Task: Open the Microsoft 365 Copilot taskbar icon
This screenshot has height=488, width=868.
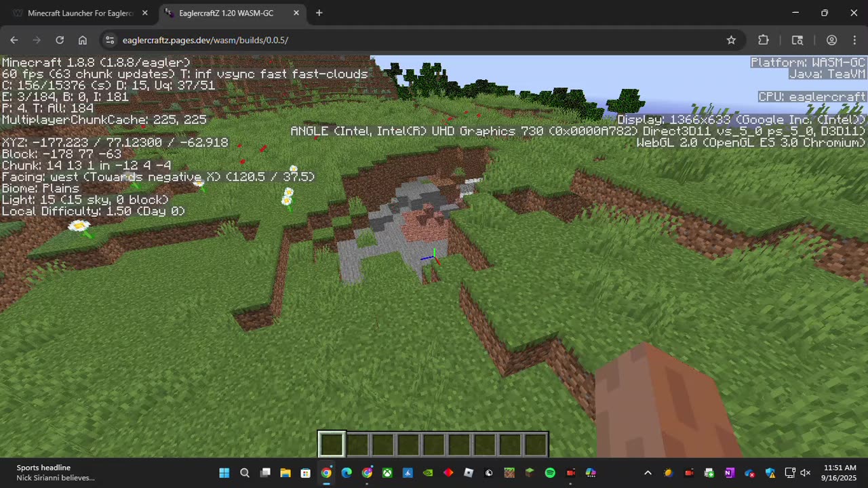Action: tap(591, 472)
